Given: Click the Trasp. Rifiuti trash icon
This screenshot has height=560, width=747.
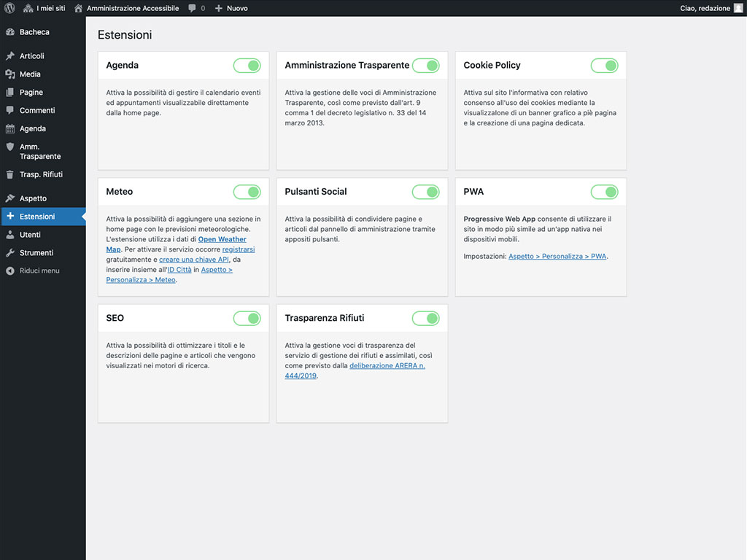Looking at the screenshot, I should tap(9, 175).
